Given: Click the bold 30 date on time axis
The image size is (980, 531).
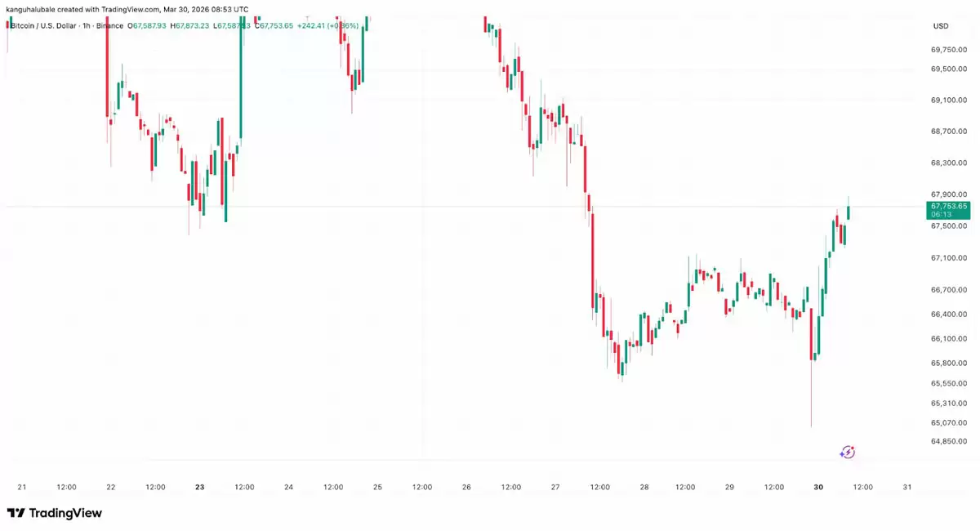Looking at the screenshot, I should coord(818,487).
